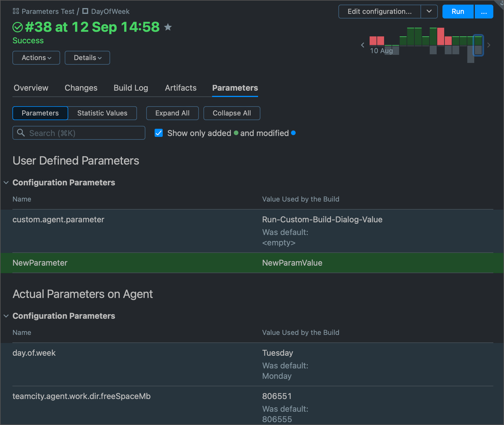The image size is (504, 425).
Task: Click the search magnifier icon
Action: click(21, 133)
